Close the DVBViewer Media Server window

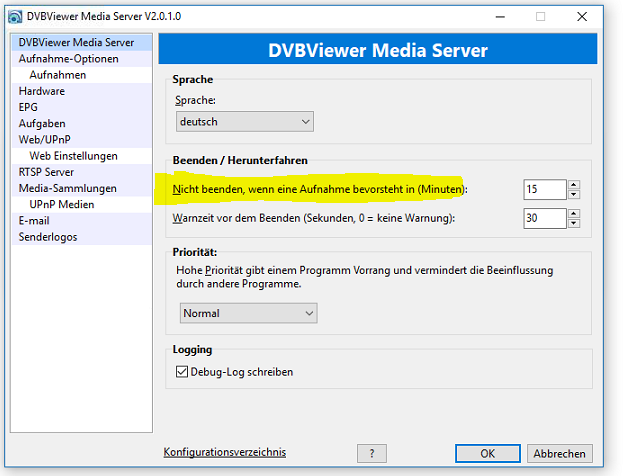582,17
